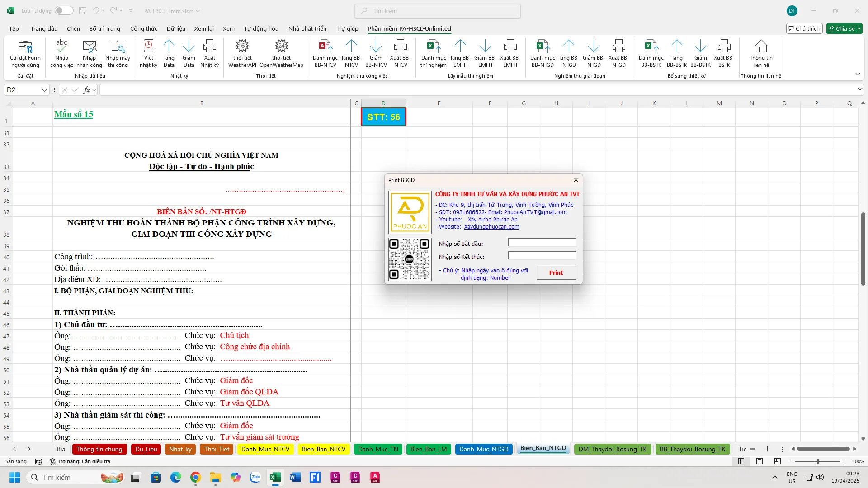Click Tăng BB-LMHT arrow
The width and height of the screenshot is (868, 488).
tap(460, 54)
